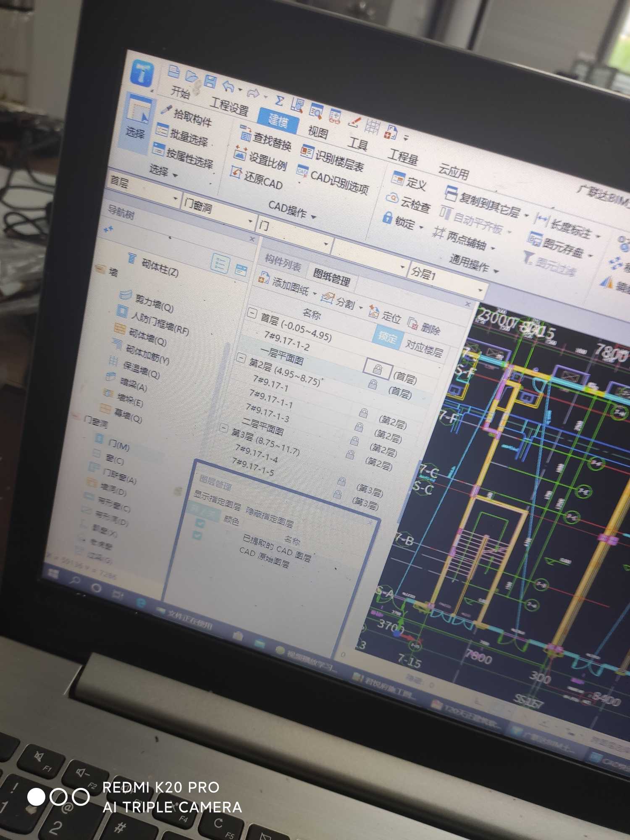Screen dimensions: 630x840
Task: Close the 图层管理 floating panel
Action: tap(370, 522)
